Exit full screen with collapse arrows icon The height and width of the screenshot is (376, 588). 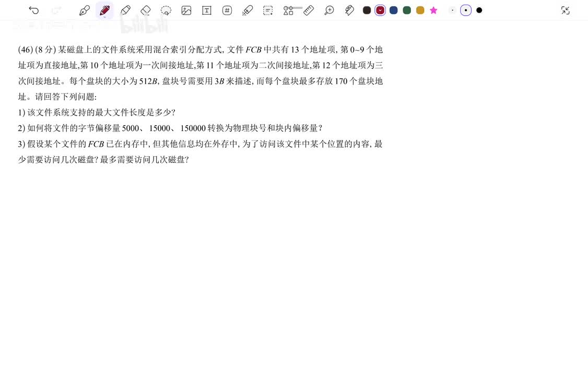566,10
